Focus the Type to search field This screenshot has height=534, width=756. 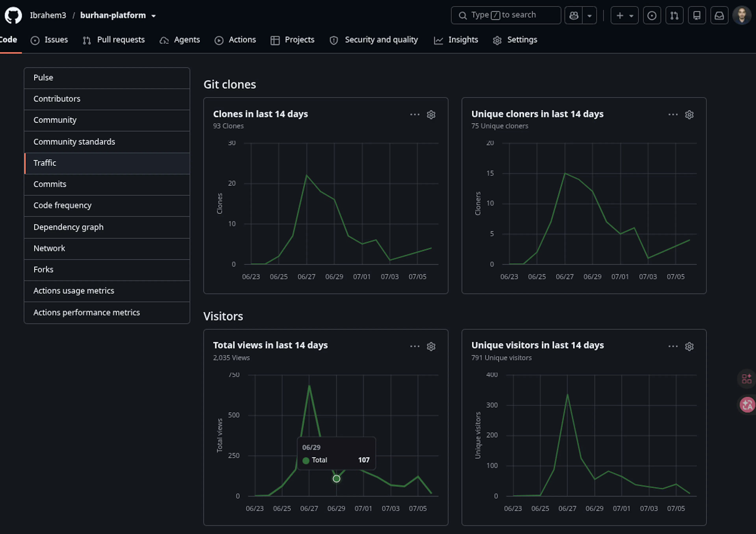point(506,16)
